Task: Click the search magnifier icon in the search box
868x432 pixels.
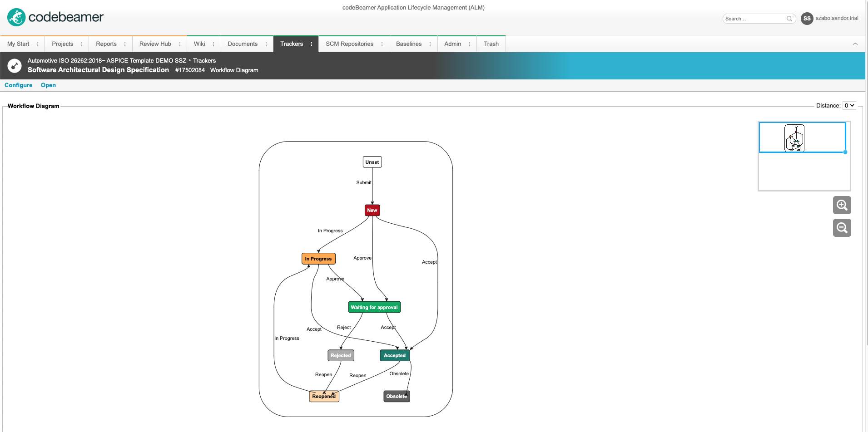Action: click(x=790, y=19)
